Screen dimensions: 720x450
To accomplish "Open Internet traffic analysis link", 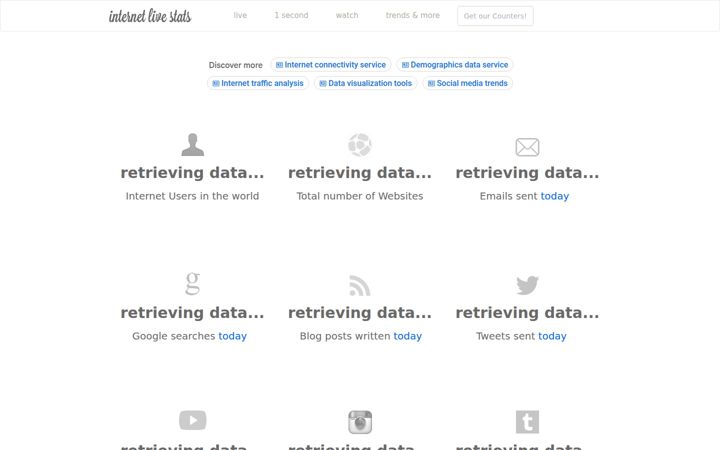I will click(x=258, y=83).
